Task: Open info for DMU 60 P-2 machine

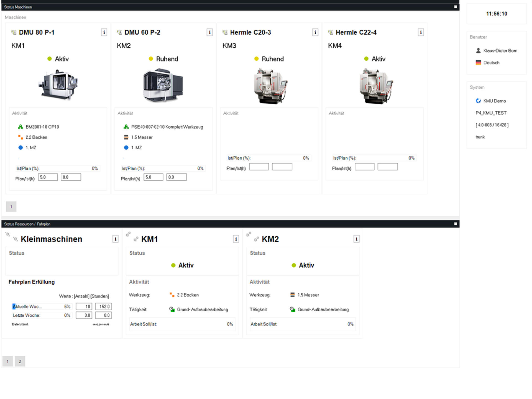Action: 209,32
